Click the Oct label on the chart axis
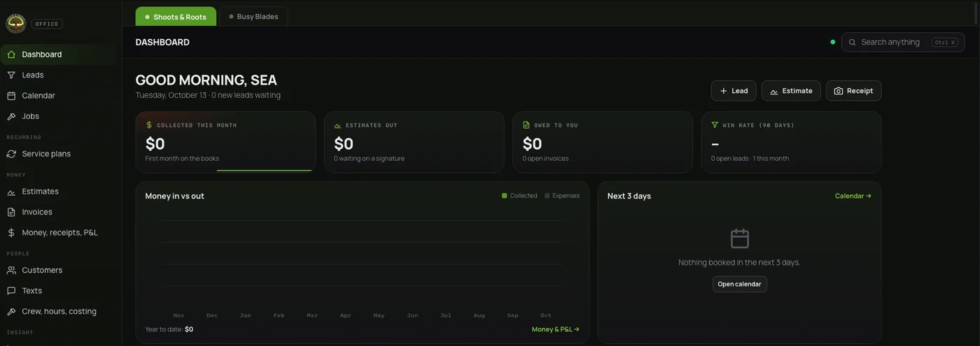980x346 pixels. pyautogui.click(x=546, y=315)
